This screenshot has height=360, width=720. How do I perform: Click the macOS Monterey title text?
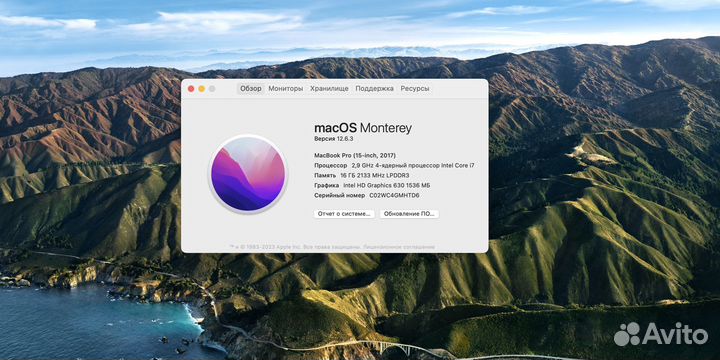(363, 128)
